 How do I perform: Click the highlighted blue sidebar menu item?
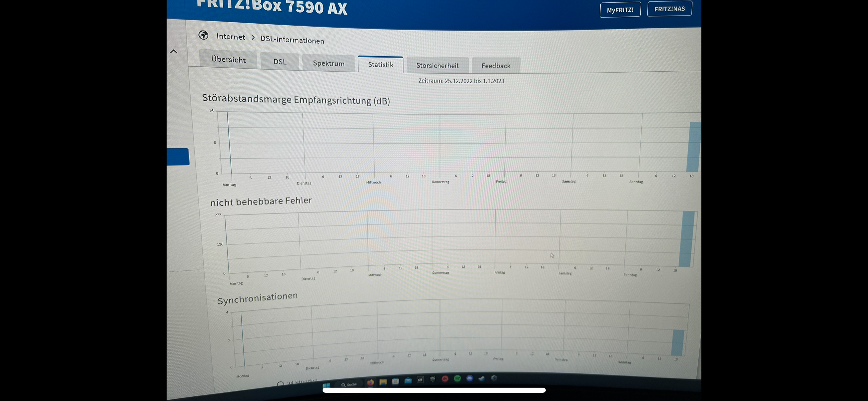click(x=178, y=157)
